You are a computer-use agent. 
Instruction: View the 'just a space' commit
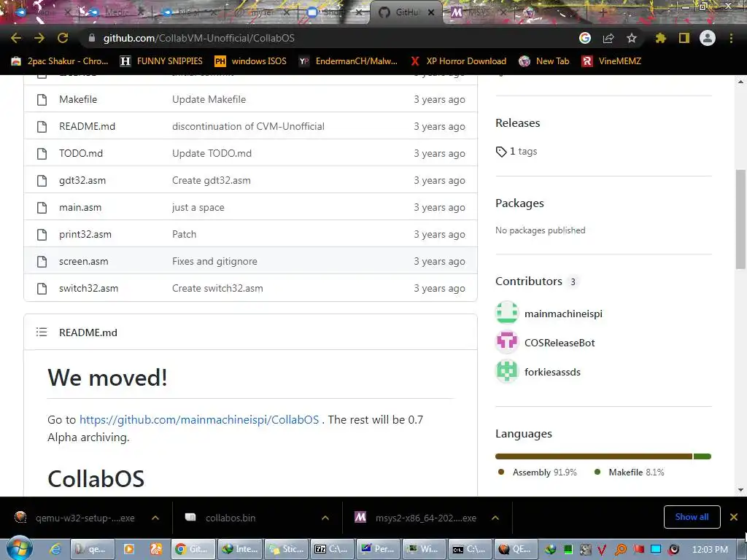(198, 208)
